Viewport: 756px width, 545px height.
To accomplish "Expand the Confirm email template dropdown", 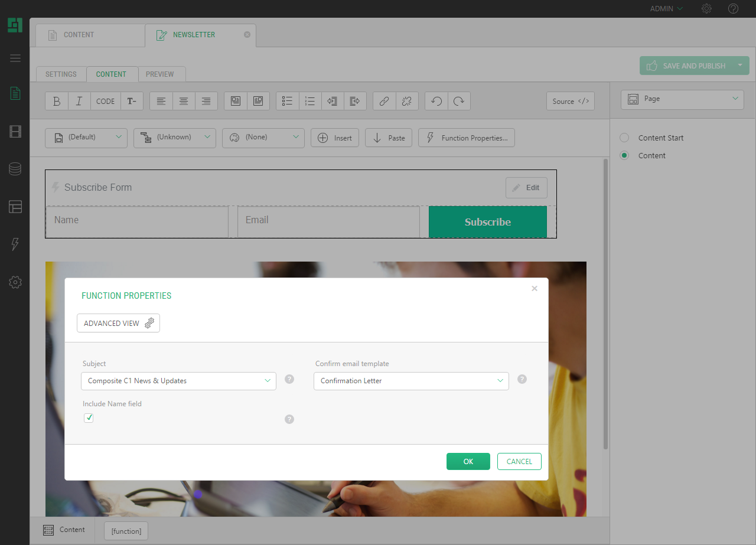I will click(x=411, y=381).
